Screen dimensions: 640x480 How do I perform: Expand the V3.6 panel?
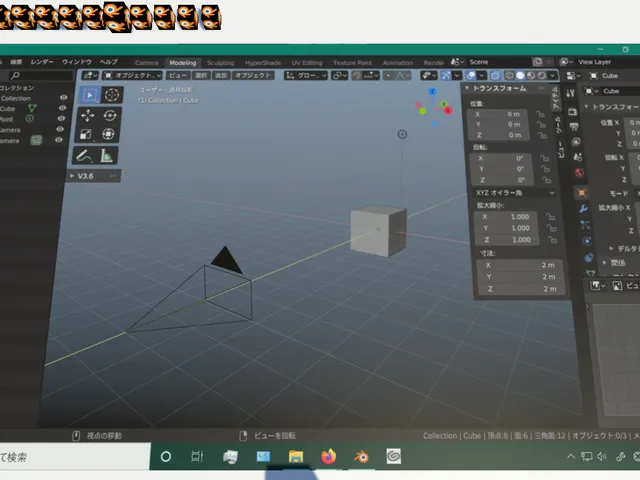coord(72,176)
